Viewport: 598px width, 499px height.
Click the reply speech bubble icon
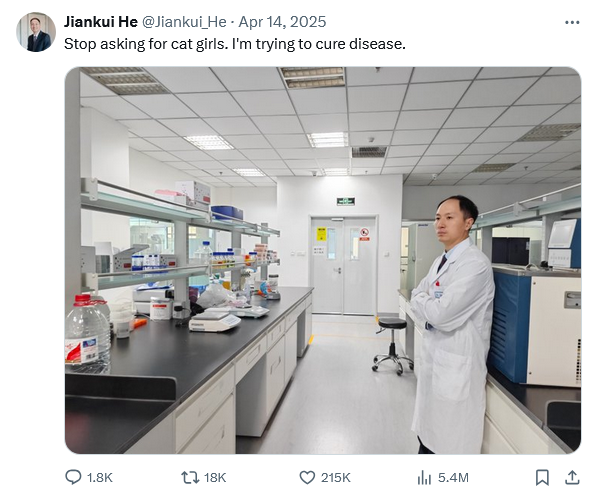pos(73,477)
